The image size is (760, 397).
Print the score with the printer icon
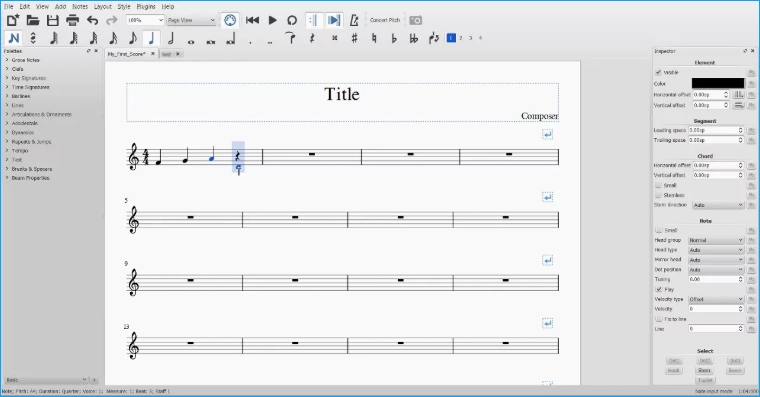pos(73,20)
